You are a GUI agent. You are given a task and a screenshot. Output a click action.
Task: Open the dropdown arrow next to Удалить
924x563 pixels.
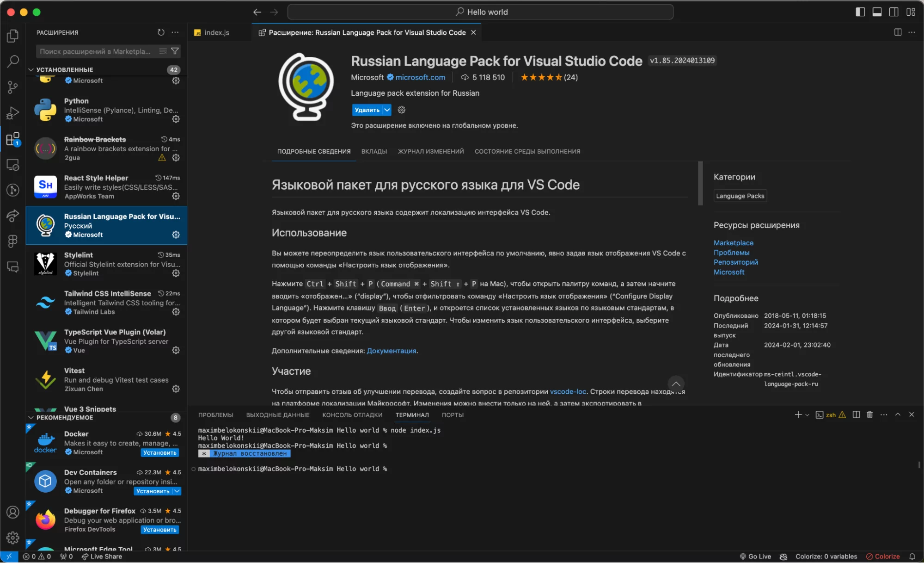[387, 110]
